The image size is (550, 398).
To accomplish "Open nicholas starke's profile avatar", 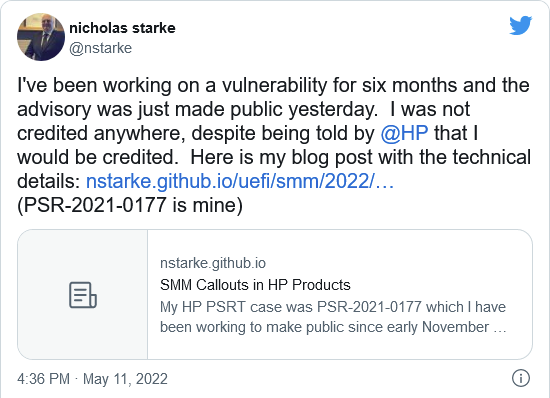I will pyautogui.click(x=41, y=37).
